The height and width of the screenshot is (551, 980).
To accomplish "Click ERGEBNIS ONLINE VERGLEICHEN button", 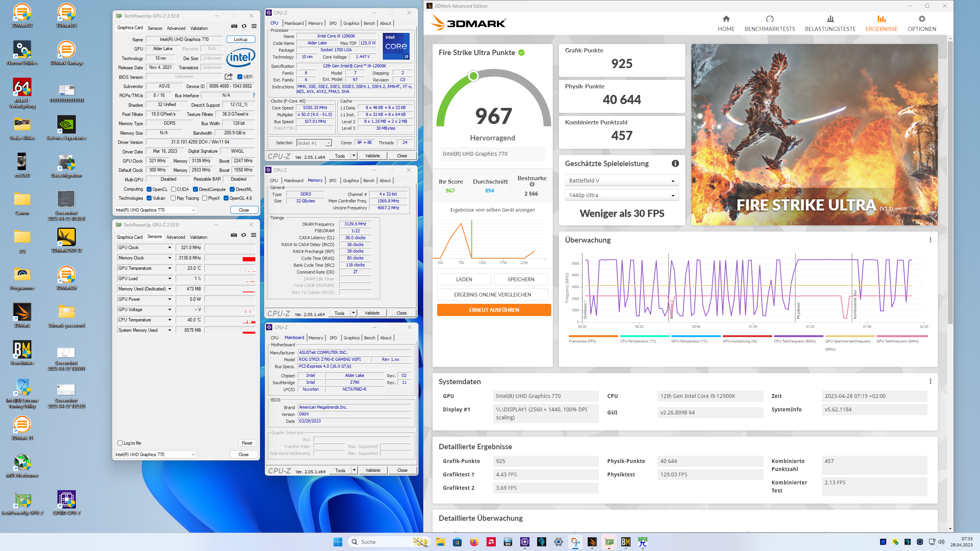I will click(492, 295).
